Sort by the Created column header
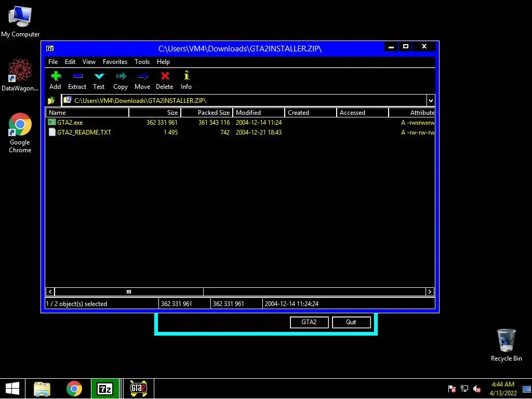This screenshot has width=532, height=399. pyautogui.click(x=311, y=113)
